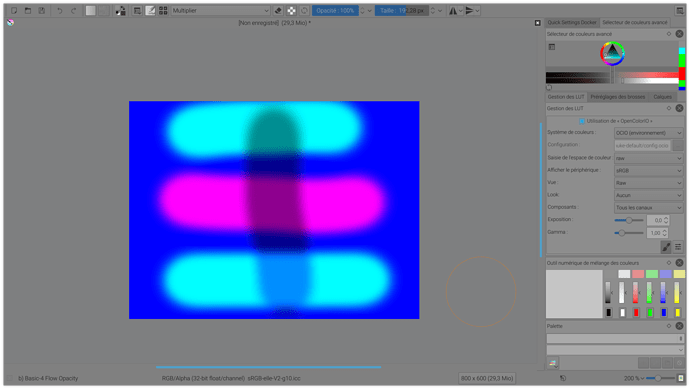Open the palette chooser icon button
Image resolution: width=690 pixels, height=388 pixels.
(553, 363)
